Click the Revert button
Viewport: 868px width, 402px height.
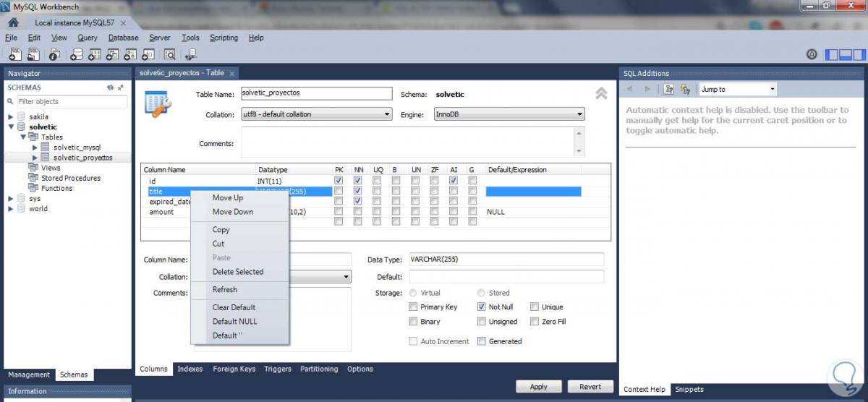tap(590, 387)
